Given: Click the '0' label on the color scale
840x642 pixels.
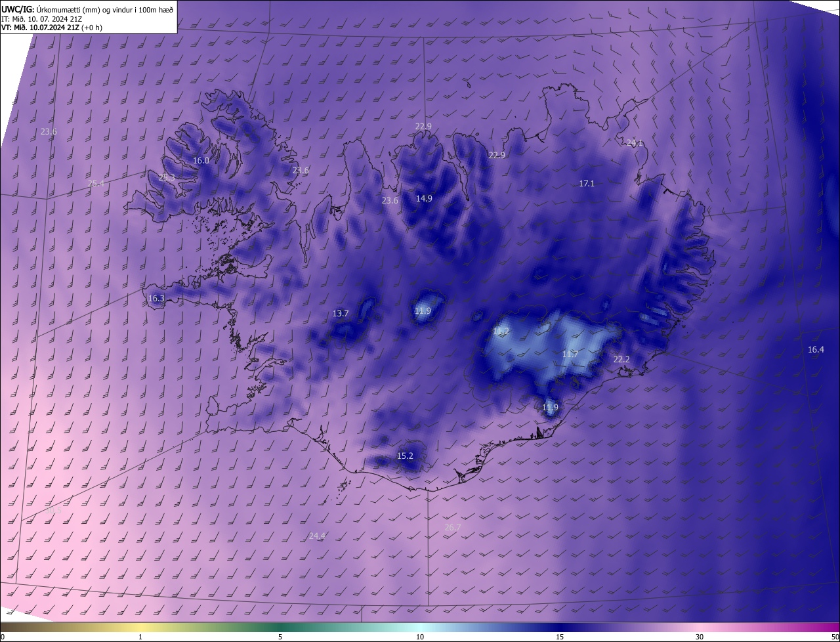Looking at the screenshot, I should coord(3,637).
